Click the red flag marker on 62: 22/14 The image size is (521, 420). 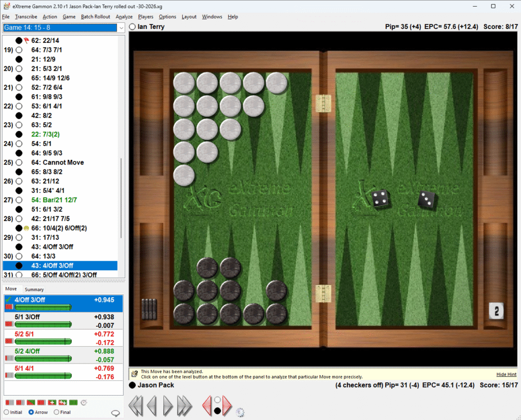pos(26,40)
